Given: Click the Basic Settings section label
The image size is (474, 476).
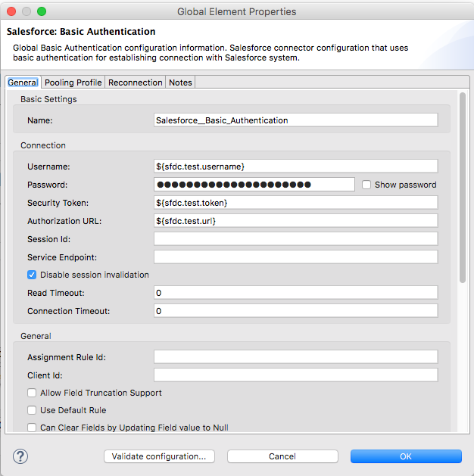Looking at the screenshot, I should tap(48, 99).
